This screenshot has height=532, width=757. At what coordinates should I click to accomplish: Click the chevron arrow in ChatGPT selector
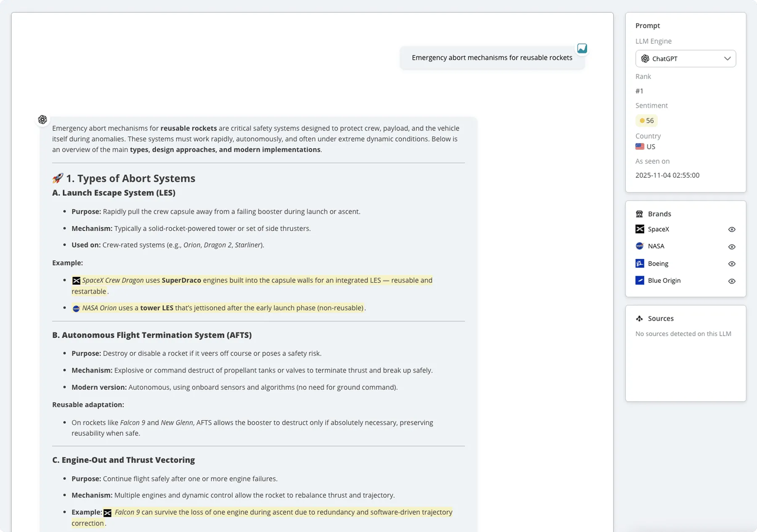click(727, 58)
